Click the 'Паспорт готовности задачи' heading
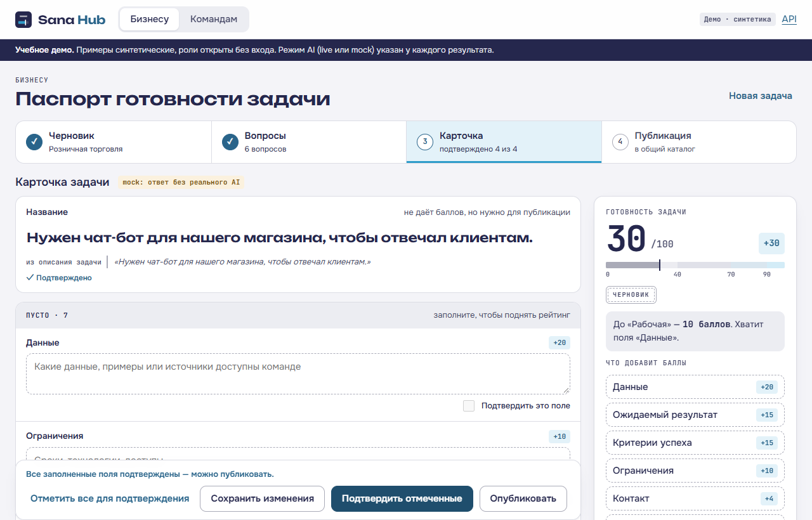 pyautogui.click(x=173, y=99)
